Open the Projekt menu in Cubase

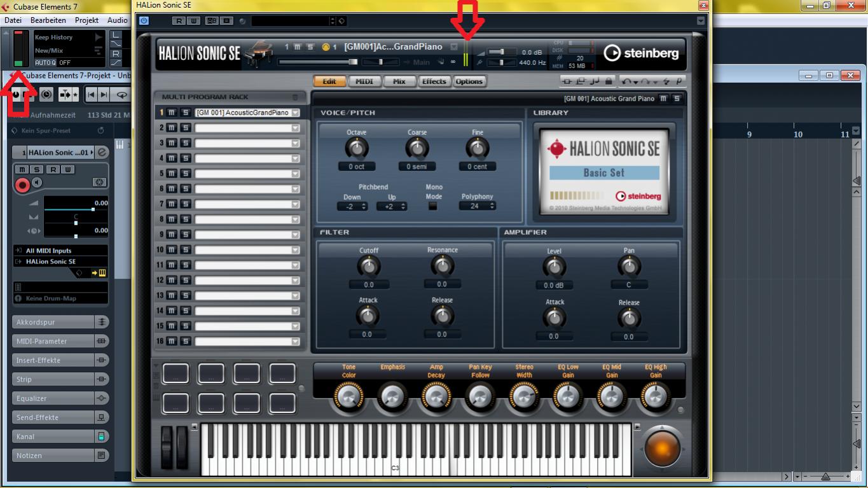(86, 20)
